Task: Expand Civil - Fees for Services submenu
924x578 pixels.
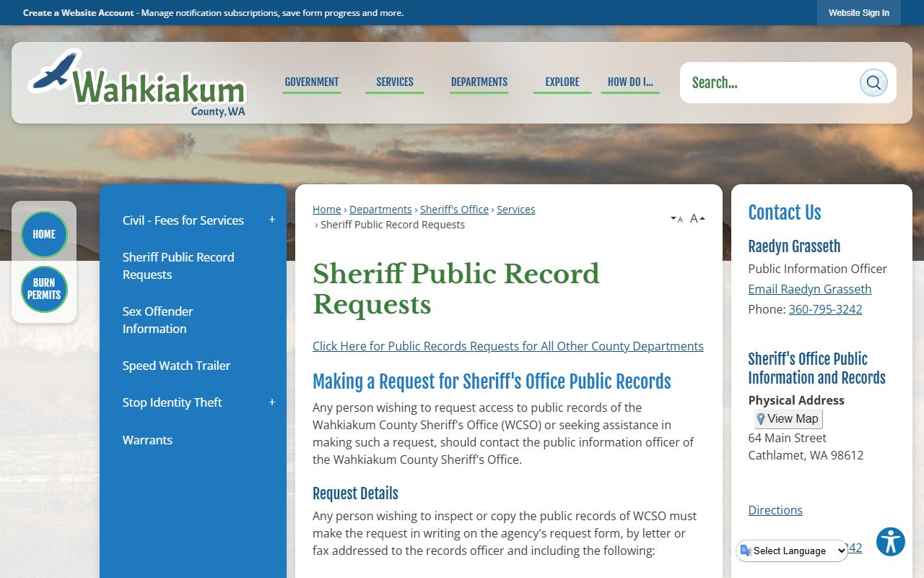Action: pos(272,220)
